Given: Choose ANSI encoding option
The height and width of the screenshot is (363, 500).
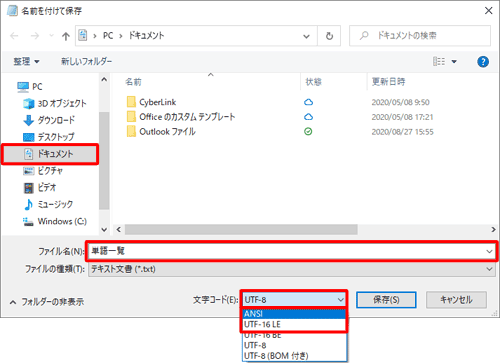Looking at the screenshot, I should click(294, 314).
